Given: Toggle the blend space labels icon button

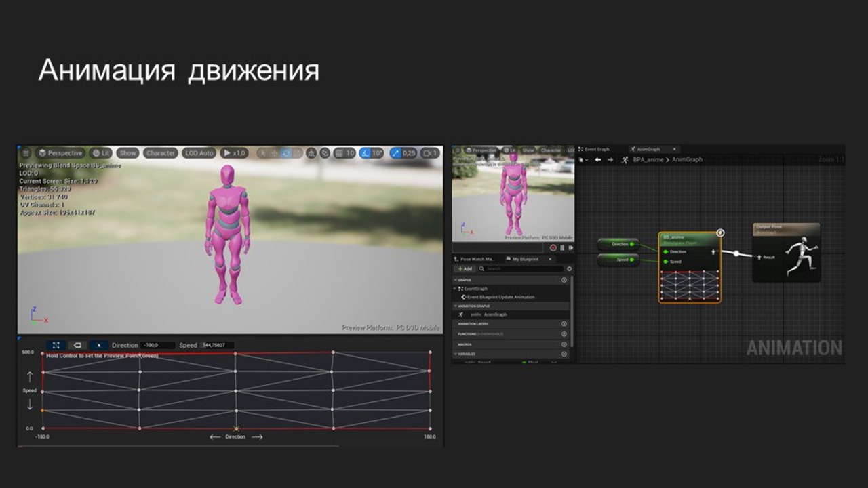Looking at the screenshot, I should click(x=77, y=345).
